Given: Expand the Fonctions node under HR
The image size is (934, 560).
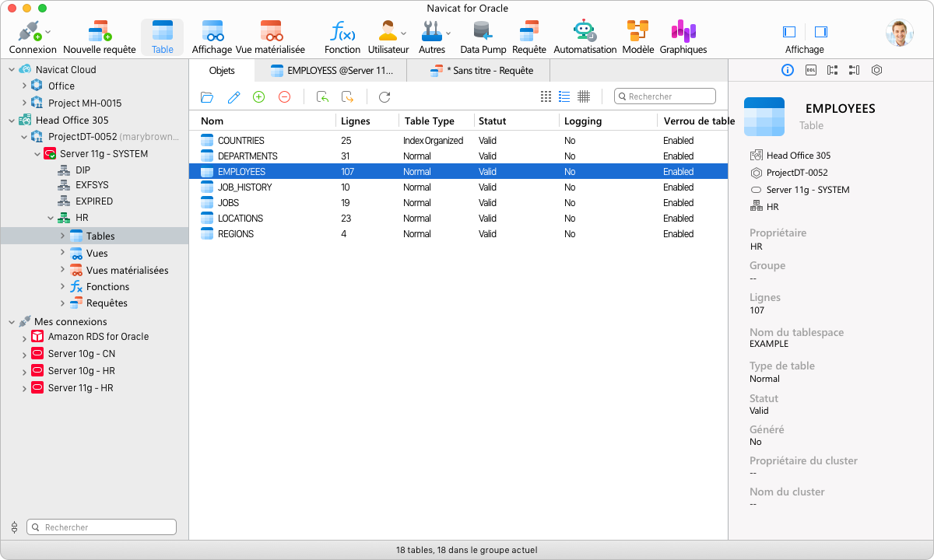Looking at the screenshot, I should click(x=62, y=286).
